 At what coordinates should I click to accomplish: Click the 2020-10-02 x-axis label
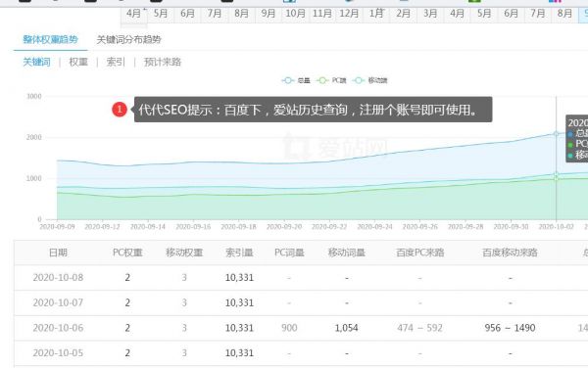coord(557,226)
